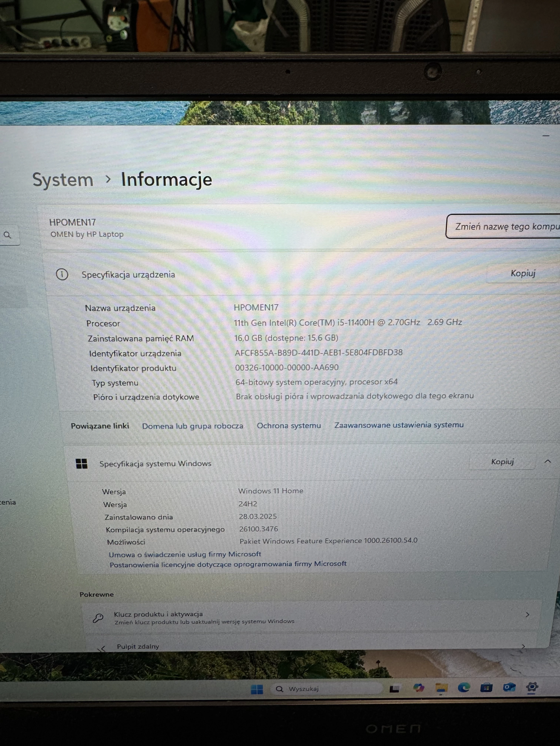
Task: Open Outlook from the taskbar
Action: 509,687
